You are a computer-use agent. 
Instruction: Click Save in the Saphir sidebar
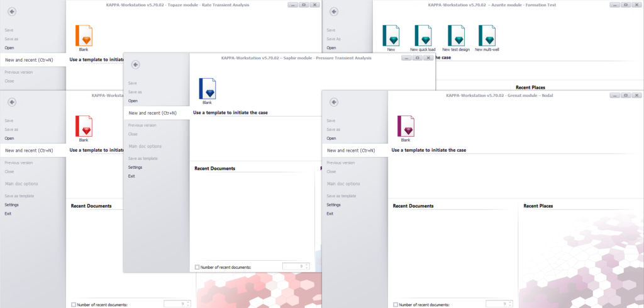pyautogui.click(x=132, y=83)
